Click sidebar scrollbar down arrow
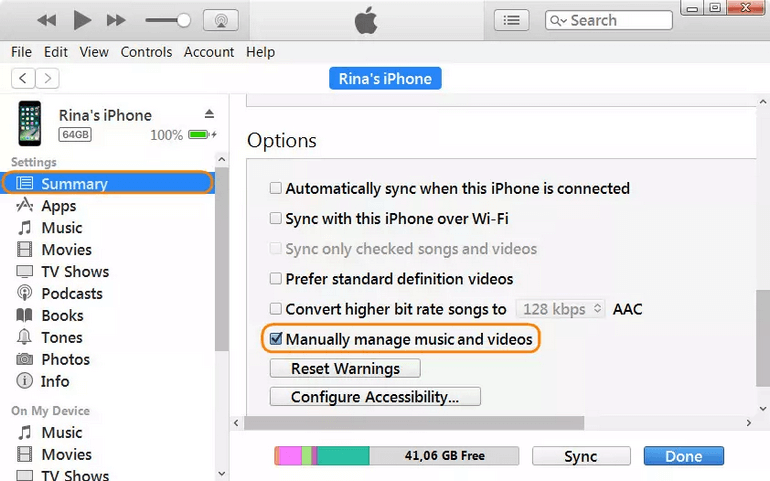770x481 pixels. tap(221, 474)
